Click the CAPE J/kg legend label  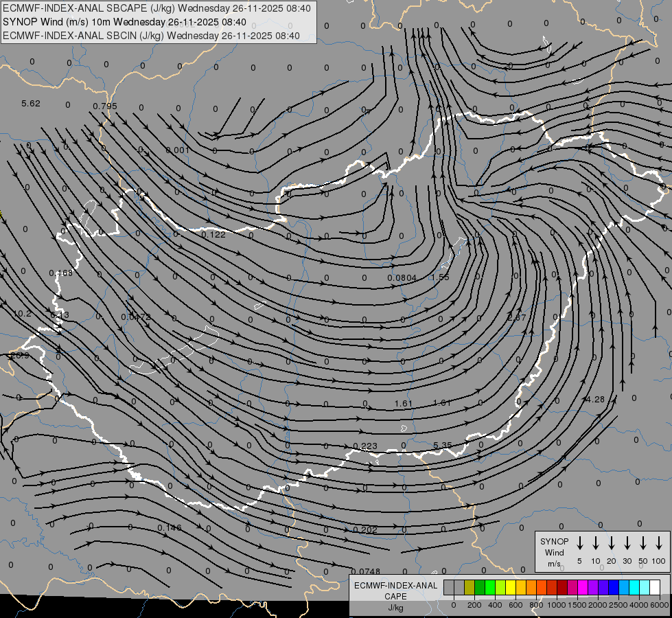click(395, 597)
